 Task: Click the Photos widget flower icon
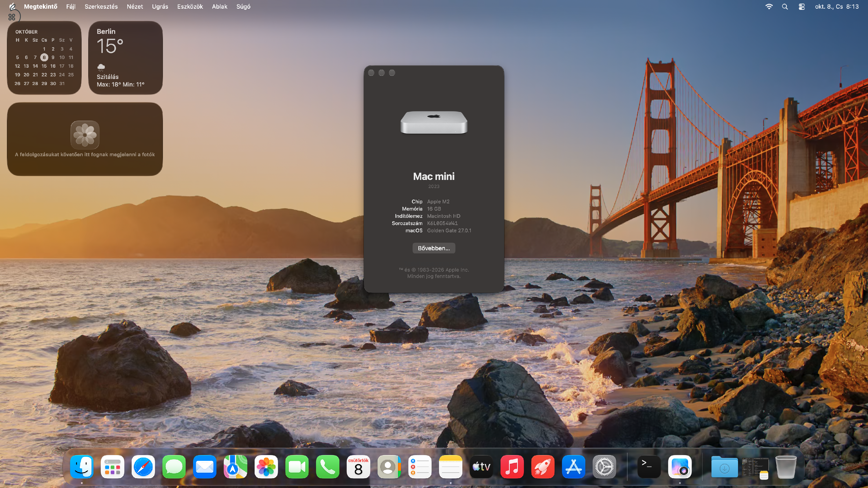click(85, 135)
